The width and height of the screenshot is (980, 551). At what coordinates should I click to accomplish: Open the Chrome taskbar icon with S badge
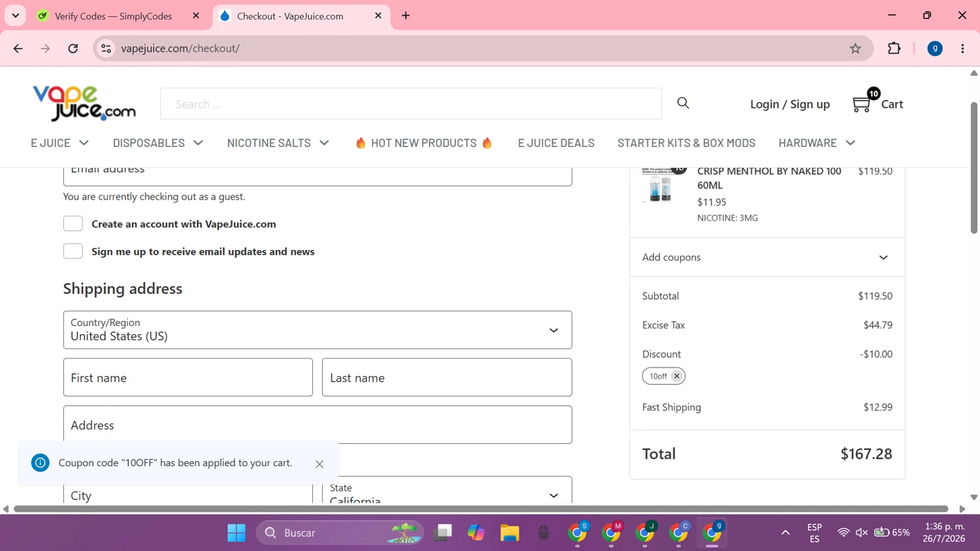[578, 533]
